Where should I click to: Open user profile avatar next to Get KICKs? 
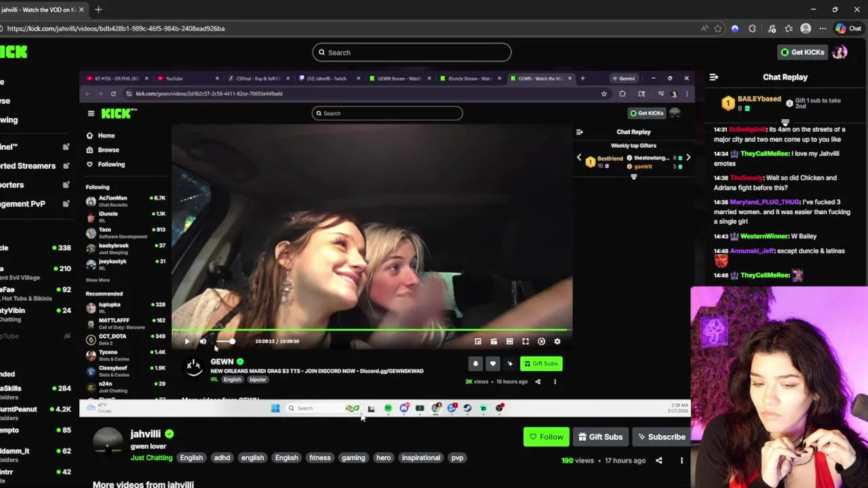coord(840,52)
